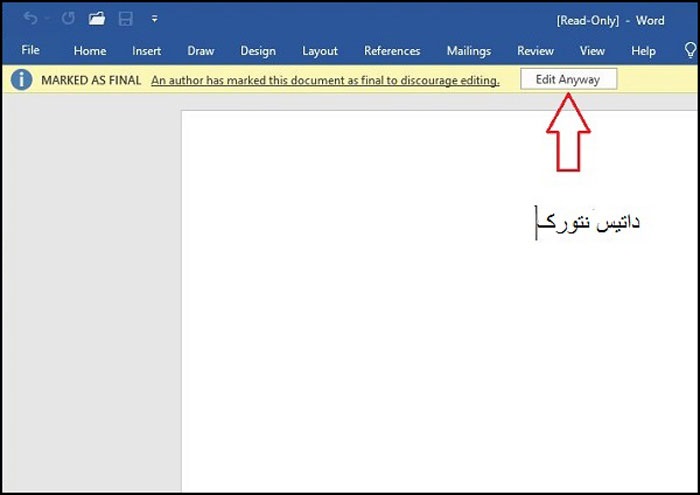Click the Tell Me lightbulb icon
Image resolution: width=700 pixels, height=495 pixels.
(690, 50)
